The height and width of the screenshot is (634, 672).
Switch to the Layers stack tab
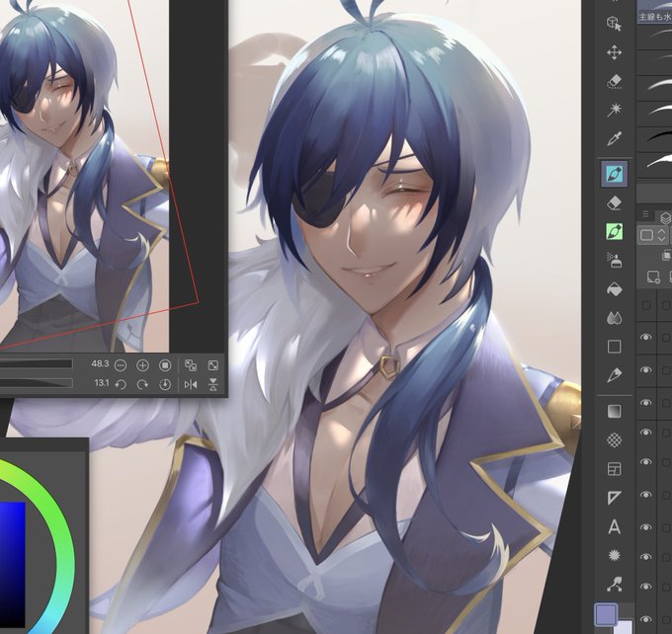pos(665,218)
